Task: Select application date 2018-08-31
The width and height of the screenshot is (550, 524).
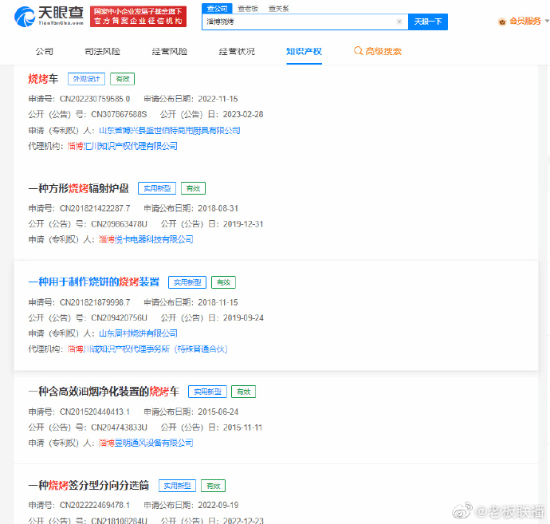Action: [x=218, y=208]
